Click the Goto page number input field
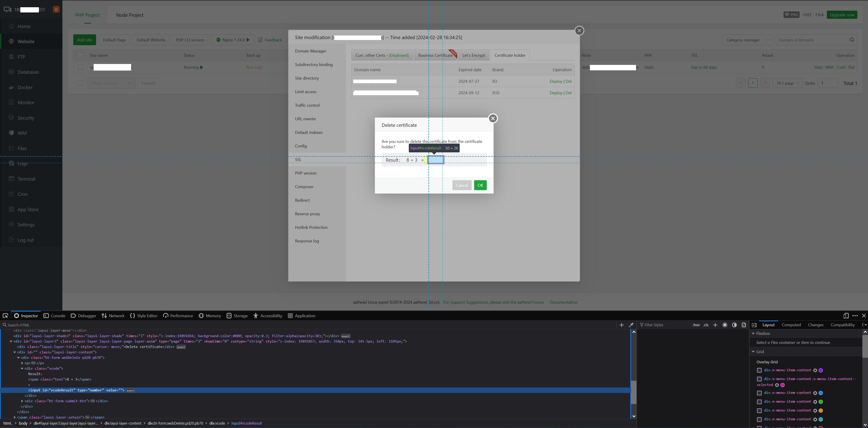The height and width of the screenshot is (428, 868). click(x=828, y=83)
